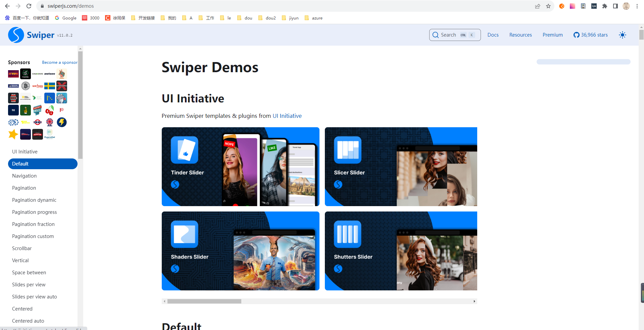
Task: Share this page via address bar icon
Action: (538, 6)
